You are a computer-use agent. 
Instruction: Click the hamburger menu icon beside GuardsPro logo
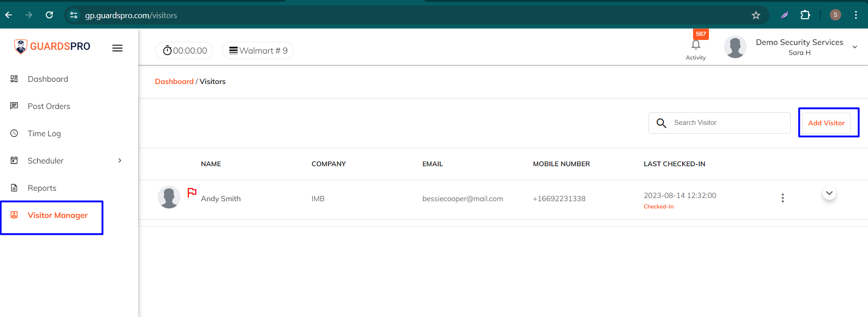[x=117, y=48]
